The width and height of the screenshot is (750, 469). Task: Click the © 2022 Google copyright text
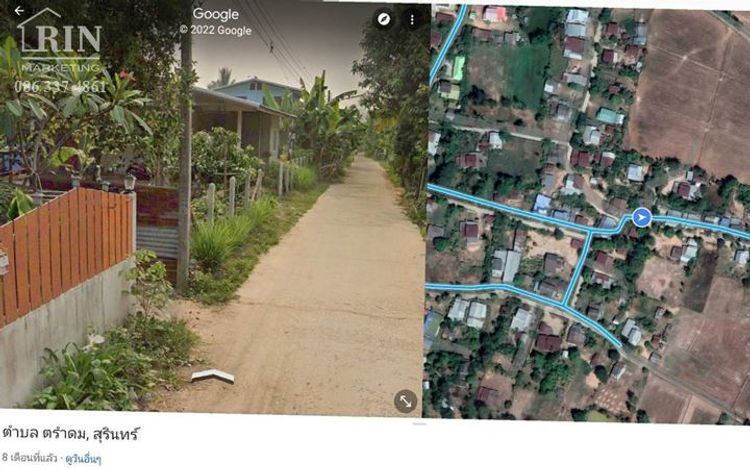tap(216, 30)
